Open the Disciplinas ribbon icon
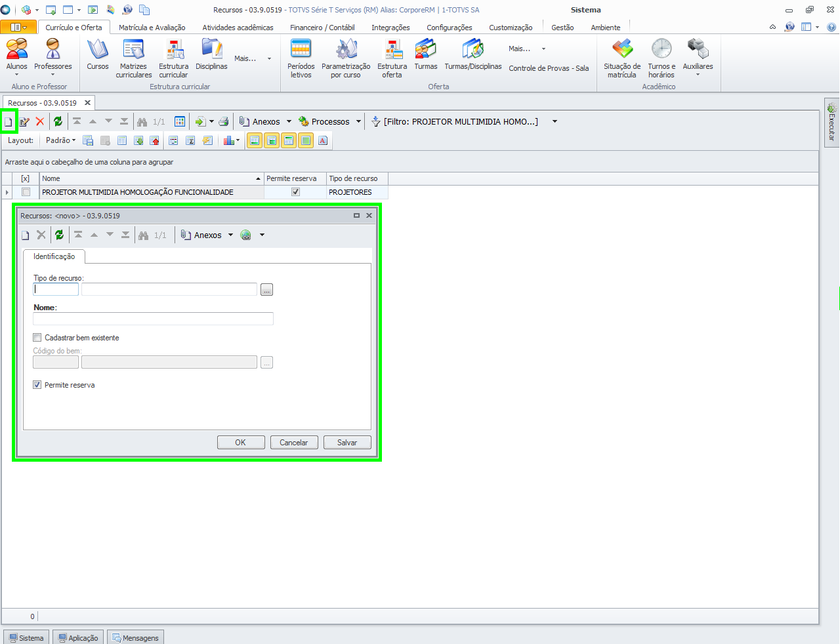840x644 pixels. tap(211, 54)
